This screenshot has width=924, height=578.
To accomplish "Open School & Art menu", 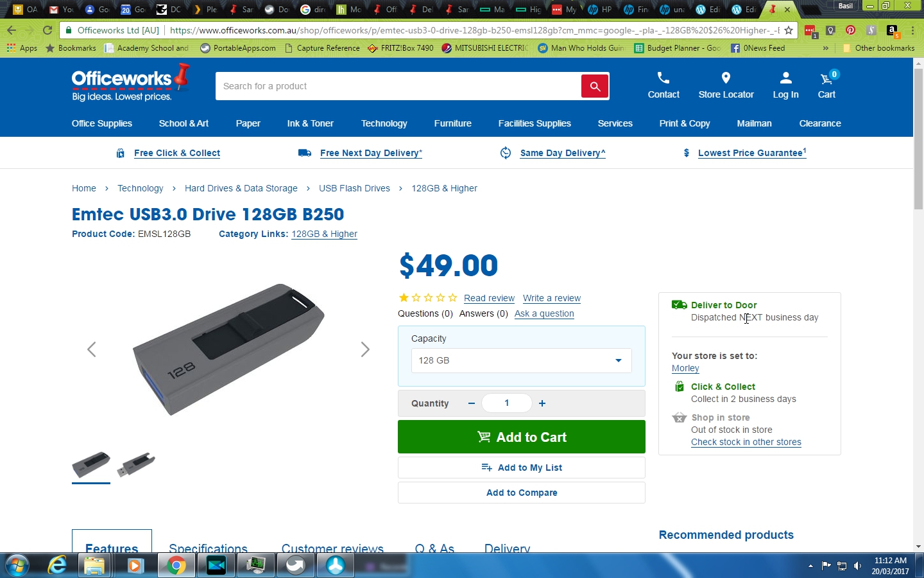I will point(184,123).
